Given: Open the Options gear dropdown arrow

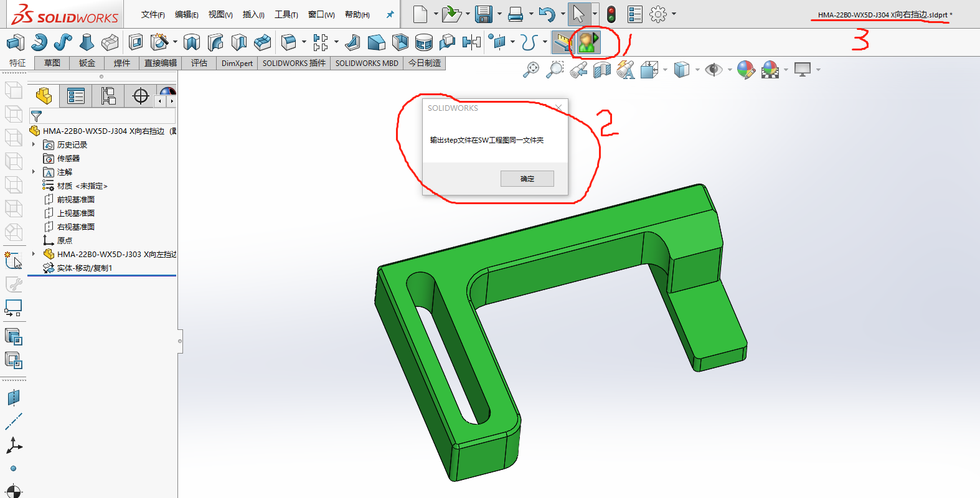Looking at the screenshot, I should pos(674,14).
